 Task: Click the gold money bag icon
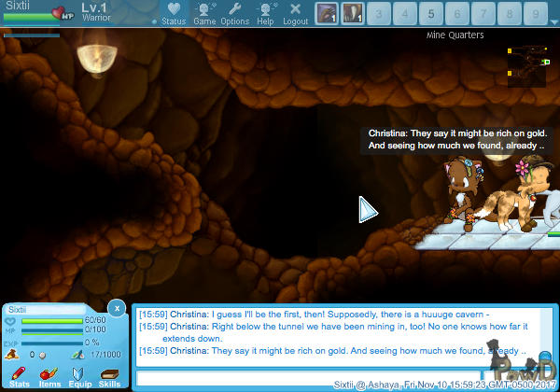point(10,355)
